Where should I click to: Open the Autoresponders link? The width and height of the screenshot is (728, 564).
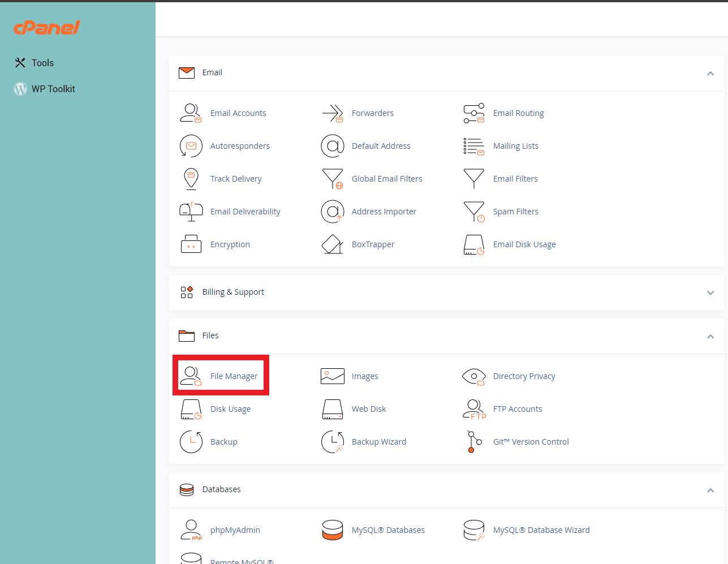pyautogui.click(x=240, y=146)
